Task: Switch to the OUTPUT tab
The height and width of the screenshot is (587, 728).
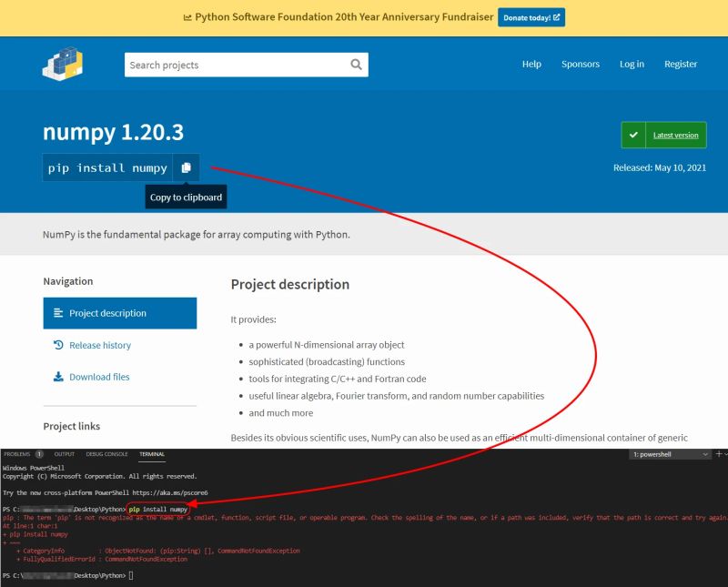Action: click(64, 452)
